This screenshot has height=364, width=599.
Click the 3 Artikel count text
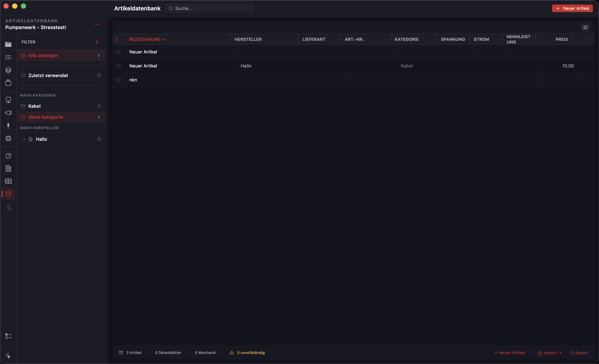point(134,353)
